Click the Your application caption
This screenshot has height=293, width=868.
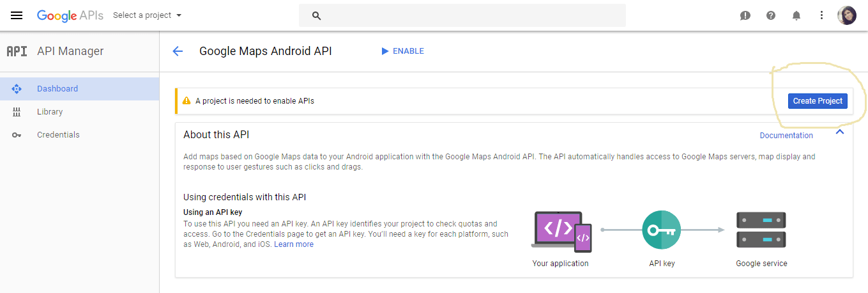click(560, 264)
